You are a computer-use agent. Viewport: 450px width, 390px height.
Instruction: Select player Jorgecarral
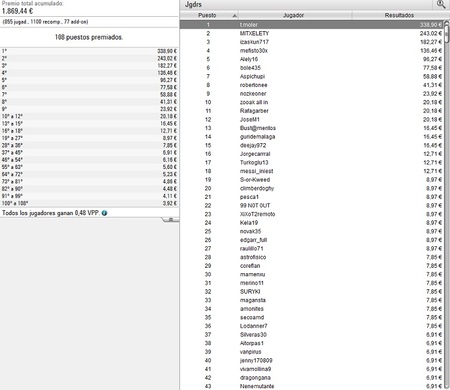click(x=255, y=154)
